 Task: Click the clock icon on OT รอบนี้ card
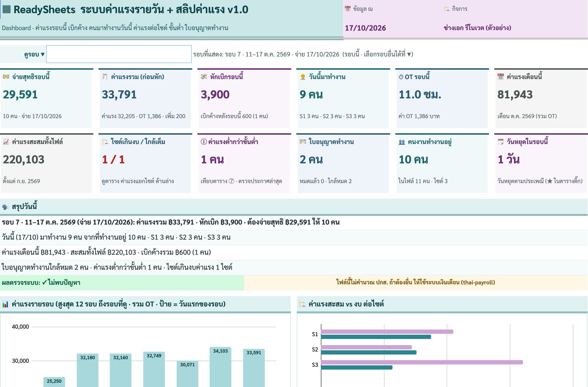click(x=401, y=77)
